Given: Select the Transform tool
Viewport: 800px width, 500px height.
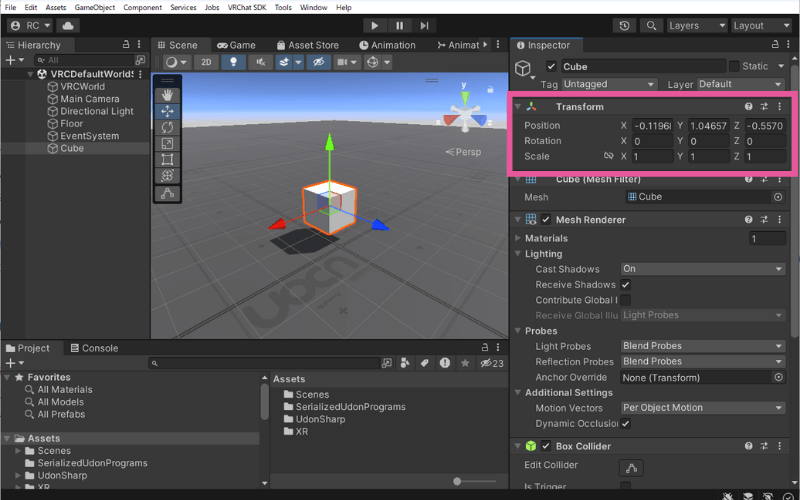Looking at the screenshot, I should click(167, 176).
